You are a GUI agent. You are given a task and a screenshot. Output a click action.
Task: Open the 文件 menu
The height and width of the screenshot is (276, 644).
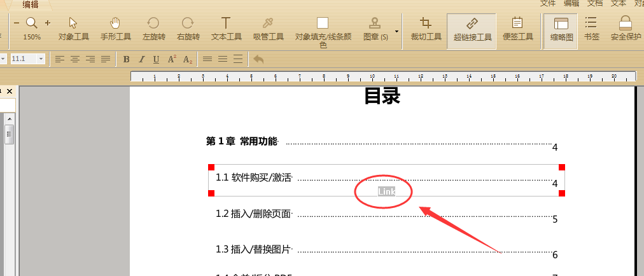pos(548,3)
